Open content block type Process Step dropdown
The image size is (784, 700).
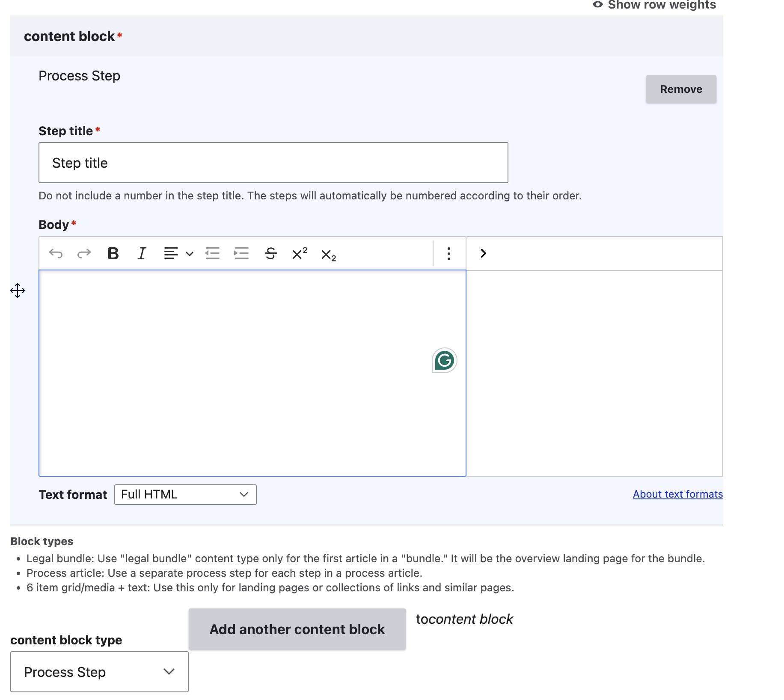click(99, 672)
